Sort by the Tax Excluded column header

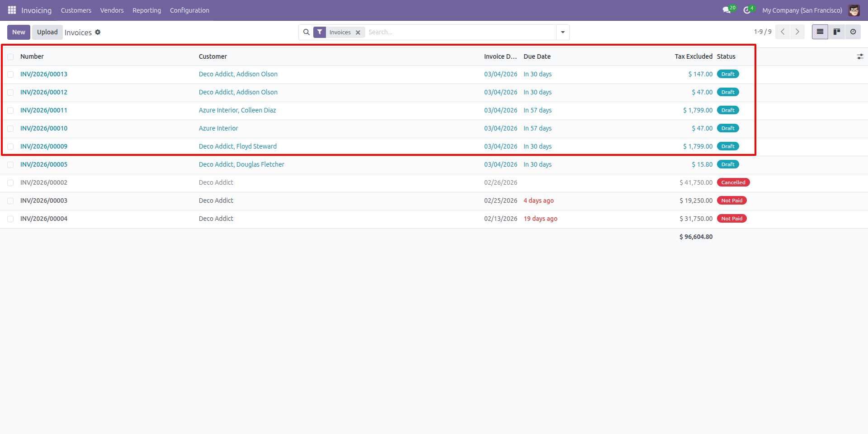pos(693,56)
